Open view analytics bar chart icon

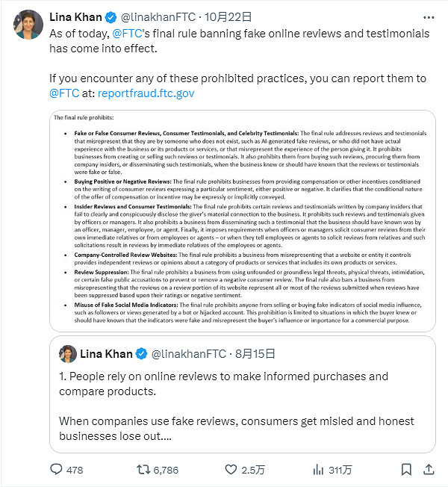point(319,470)
